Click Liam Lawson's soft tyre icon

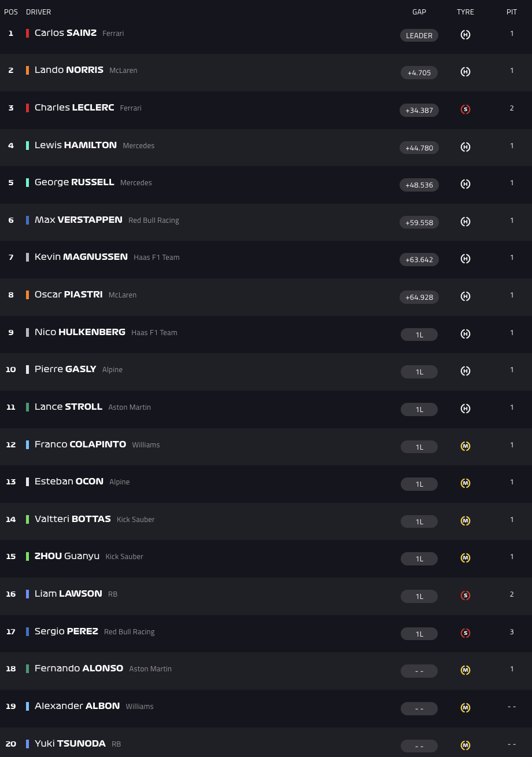(x=465, y=596)
